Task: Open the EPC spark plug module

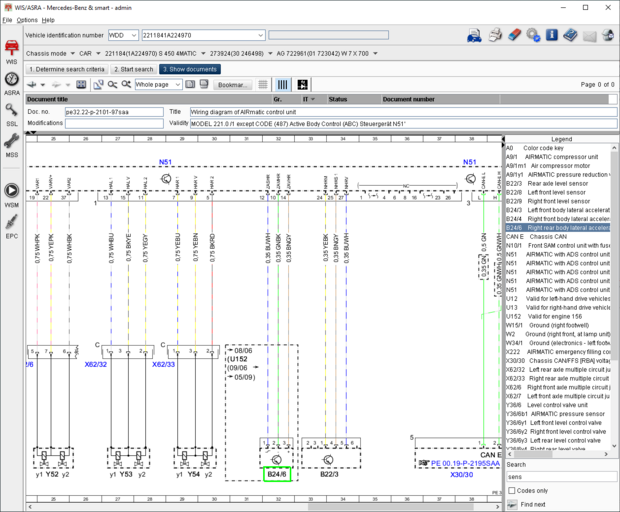Action: (11, 227)
